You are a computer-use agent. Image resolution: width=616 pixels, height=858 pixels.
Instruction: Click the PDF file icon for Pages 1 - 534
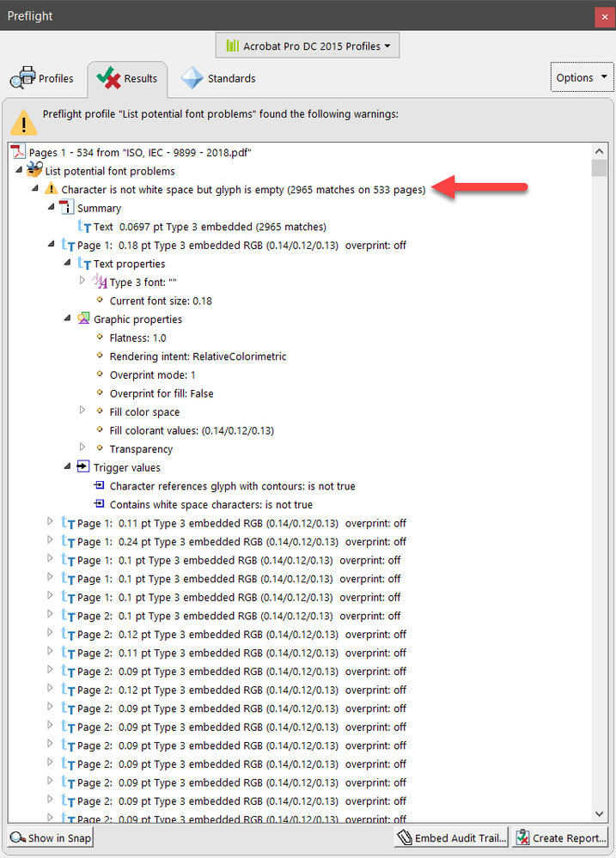tap(19, 151)
